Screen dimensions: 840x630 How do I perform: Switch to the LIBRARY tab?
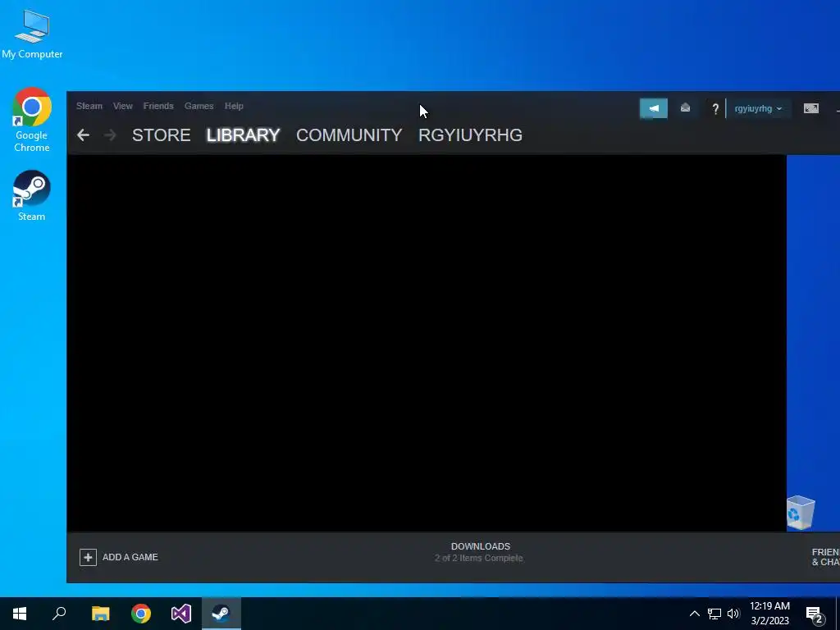pos(243,135)
